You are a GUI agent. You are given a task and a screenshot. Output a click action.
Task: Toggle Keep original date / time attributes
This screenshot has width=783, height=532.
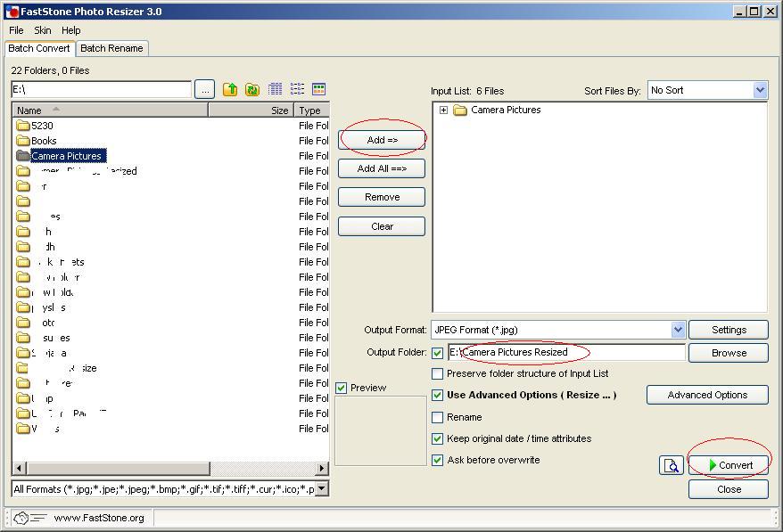point(438,438)
